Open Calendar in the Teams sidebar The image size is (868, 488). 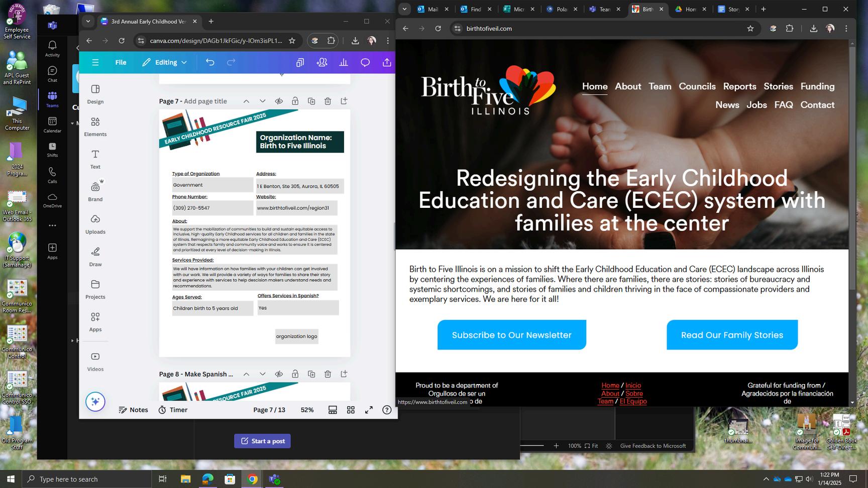[52, 125]
